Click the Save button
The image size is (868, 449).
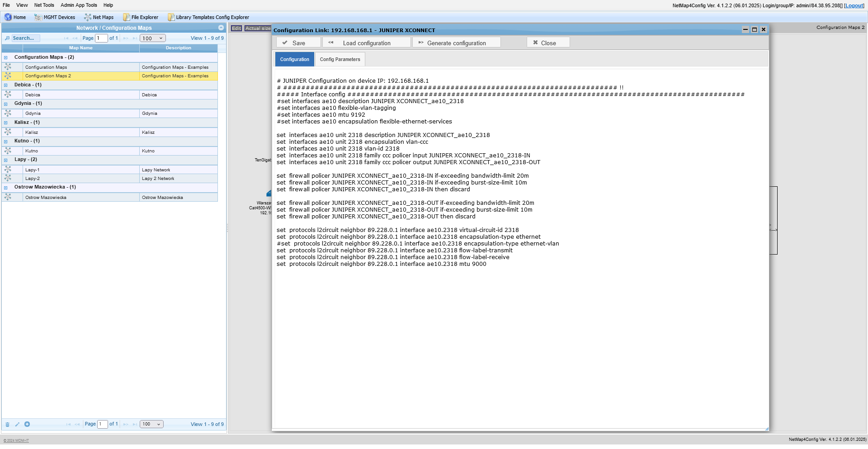tap(299, 43)
